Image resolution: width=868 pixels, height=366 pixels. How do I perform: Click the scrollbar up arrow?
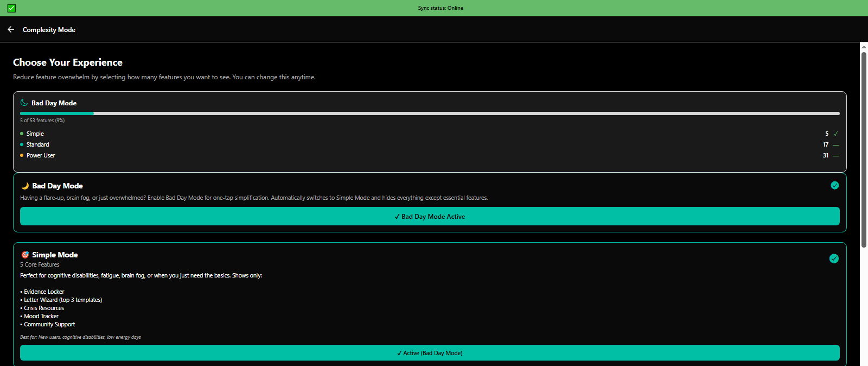point(864,47)
